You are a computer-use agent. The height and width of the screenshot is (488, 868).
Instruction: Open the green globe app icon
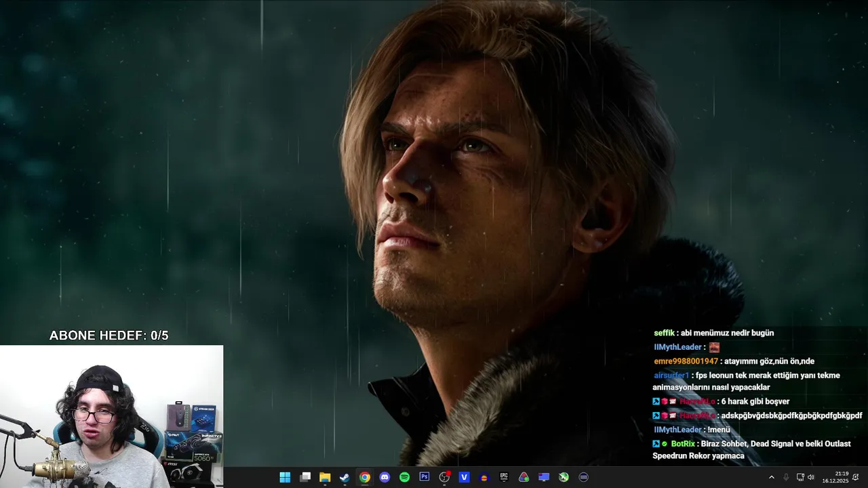[564, 477]
